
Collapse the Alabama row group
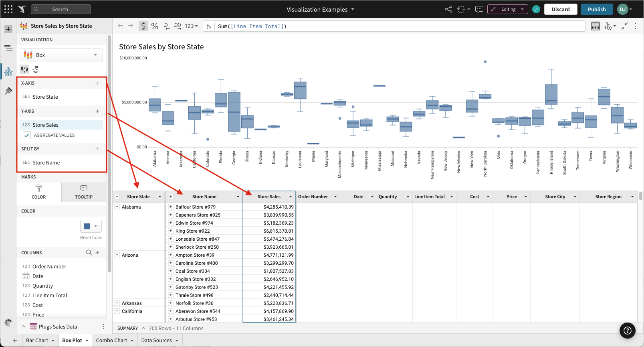coord(117,207)
